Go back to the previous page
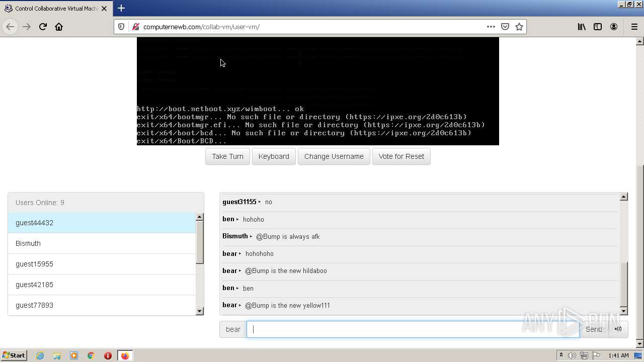The width and height of the screenshot is (644, 362). click(x=10, y=27)
